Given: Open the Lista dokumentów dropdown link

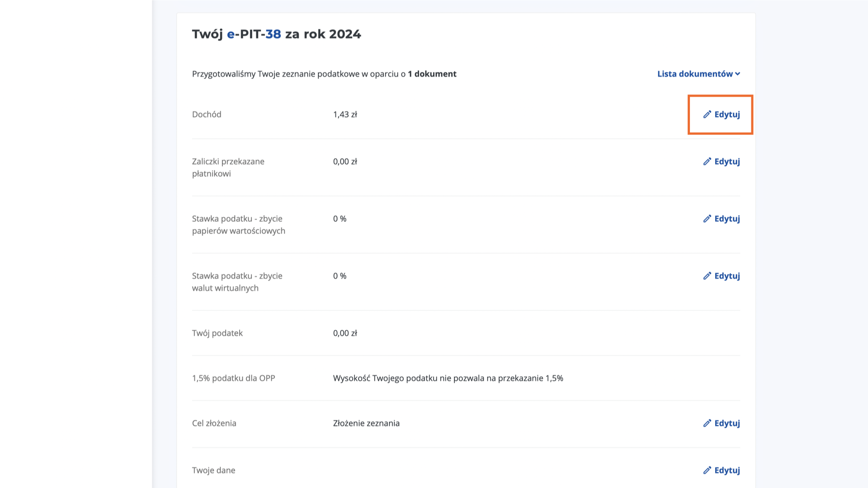Looking at the screenshot, I should (694, 74).
